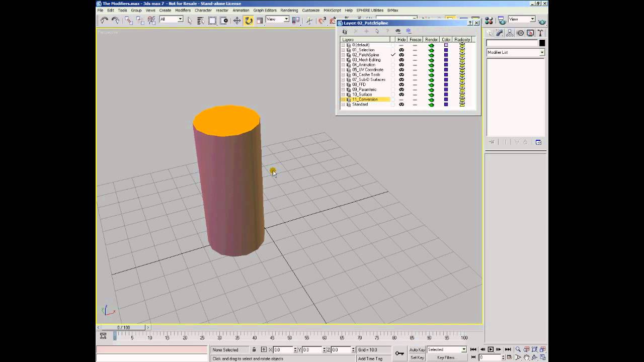
Task: Open color swatch of 0 (default) layer
Action: tap(446, 45)
